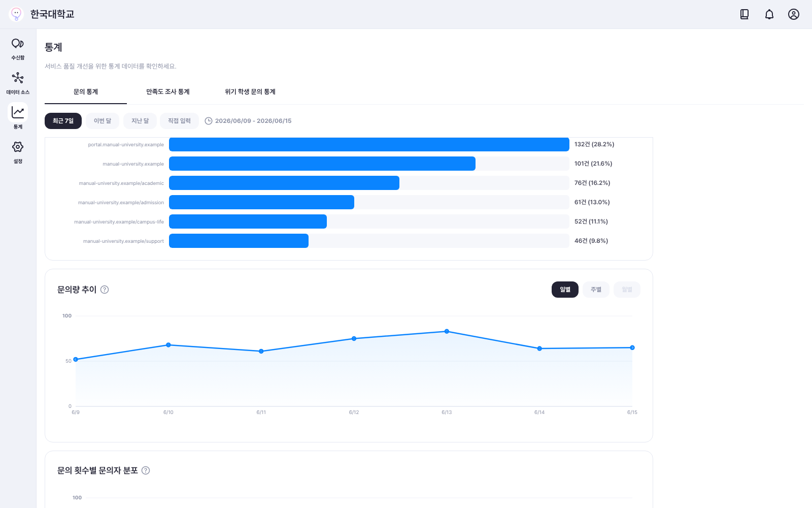Click the 한국대학교 logo icon
The height and width of the screenshot is (508, 812).
tap(16, 14)
